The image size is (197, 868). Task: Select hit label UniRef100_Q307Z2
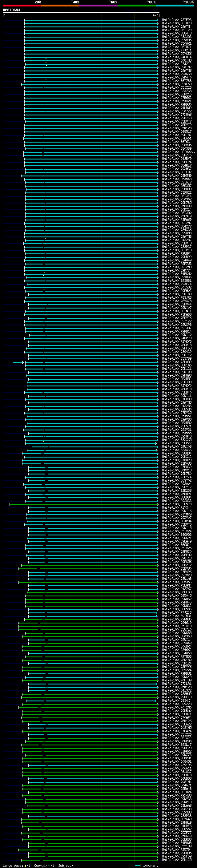(x=176, y=111)
